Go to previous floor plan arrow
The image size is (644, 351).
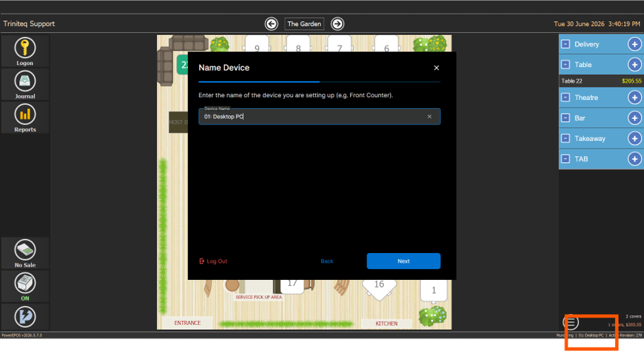click(271, 24)
